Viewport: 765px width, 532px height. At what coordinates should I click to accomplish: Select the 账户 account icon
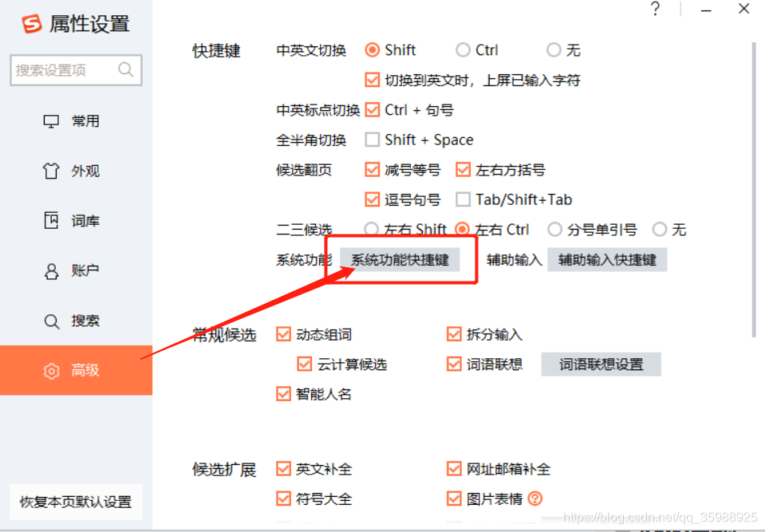pyautogui.click(x=51, y=270)
